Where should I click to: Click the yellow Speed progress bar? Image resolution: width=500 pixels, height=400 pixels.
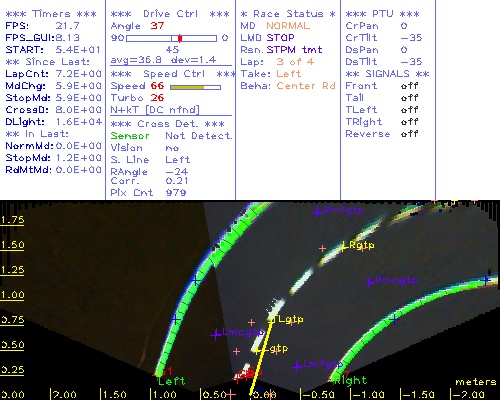click(195, 87)
